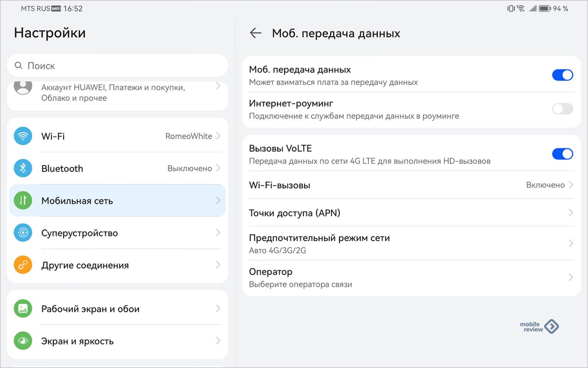Tap the Wi-Fi icon in settings list
This screenshot has width=588, height=368.
click(23, 136)
